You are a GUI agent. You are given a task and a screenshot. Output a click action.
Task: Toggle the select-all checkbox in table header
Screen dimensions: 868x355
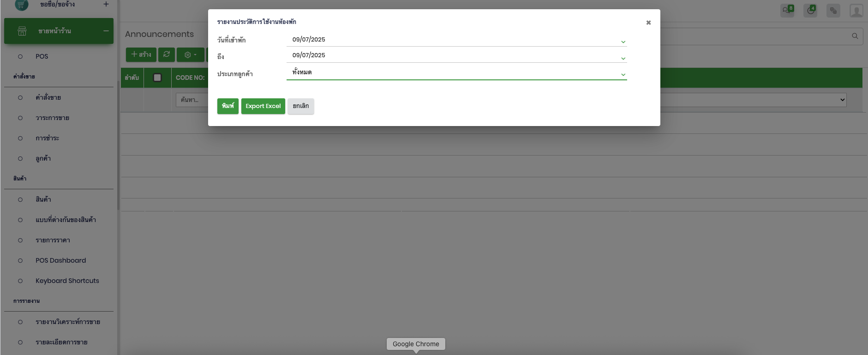[157, 78]
